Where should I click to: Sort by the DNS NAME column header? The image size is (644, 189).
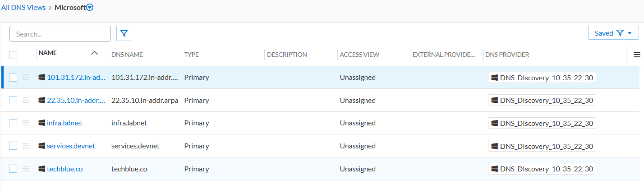point(127,55)
